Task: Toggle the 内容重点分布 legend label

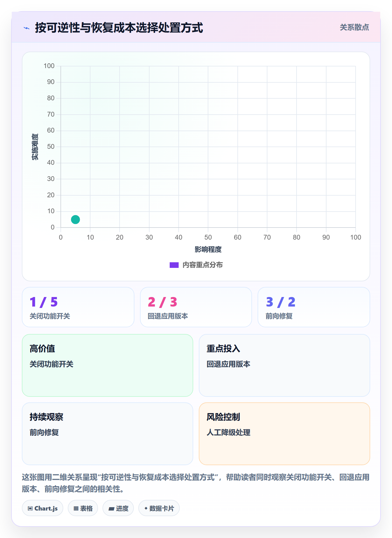Action: click(202, 265)
